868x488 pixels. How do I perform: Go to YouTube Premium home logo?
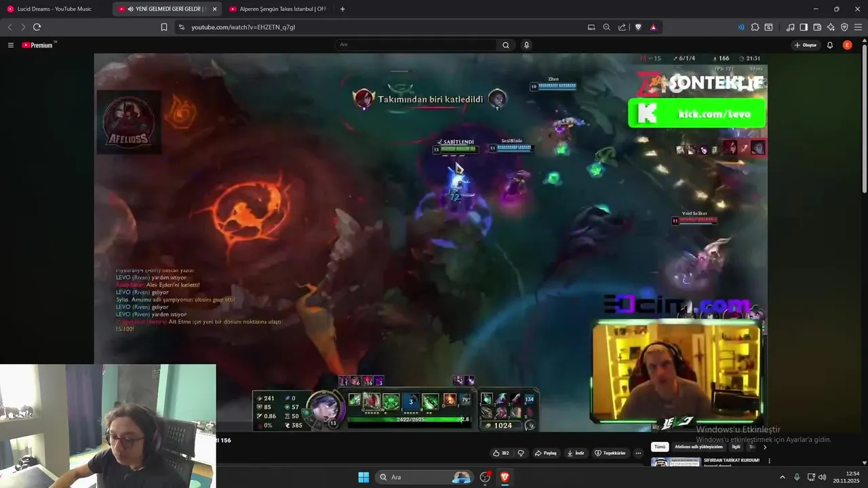pyautogui.click(x=39, y=45)
